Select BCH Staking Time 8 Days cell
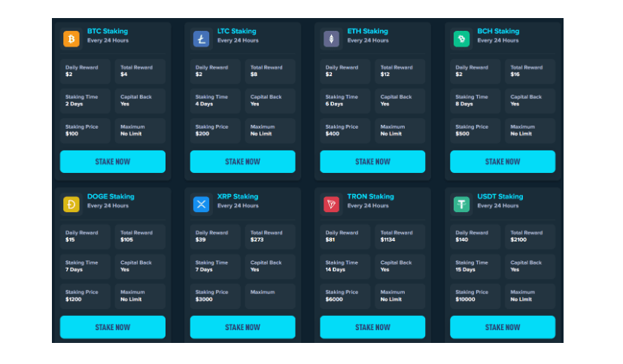 tap(476, 101)
